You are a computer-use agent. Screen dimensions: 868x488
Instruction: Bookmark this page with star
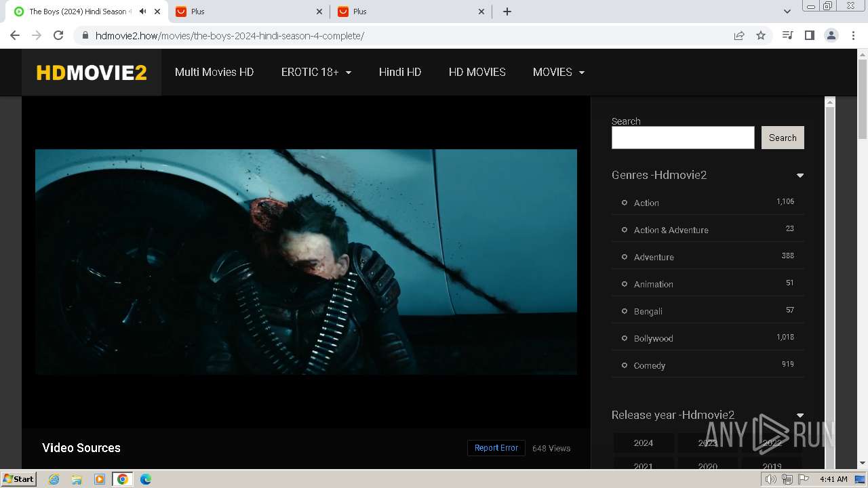tap(761, 35)
